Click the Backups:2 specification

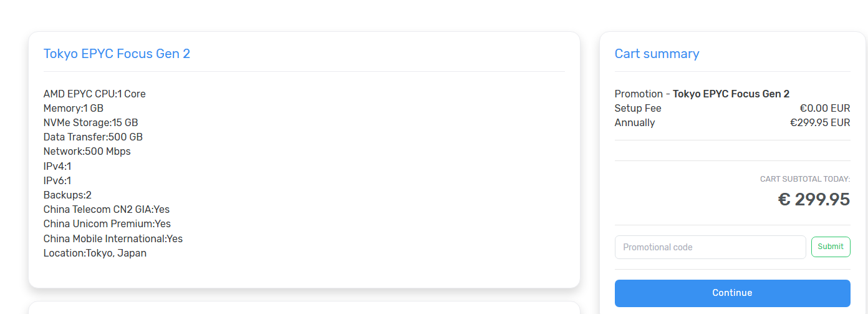tap(67, 195)
